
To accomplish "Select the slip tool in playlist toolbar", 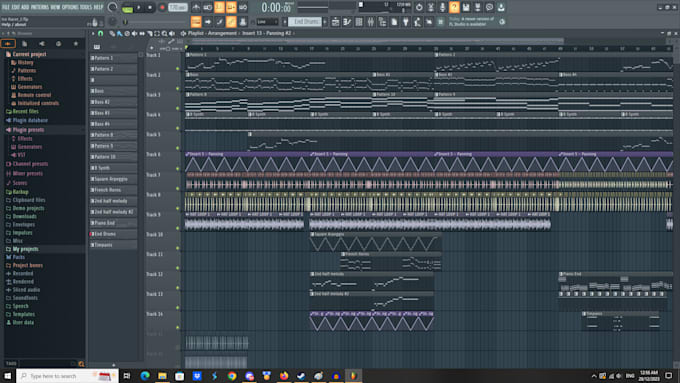I will pyautogui.click(x=142, y=33).
